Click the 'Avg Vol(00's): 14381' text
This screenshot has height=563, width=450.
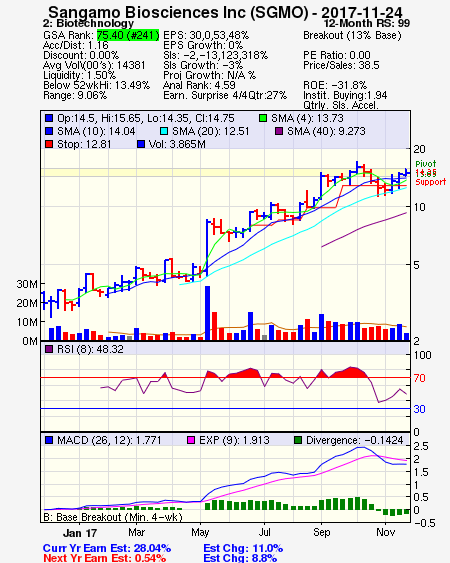94,65
